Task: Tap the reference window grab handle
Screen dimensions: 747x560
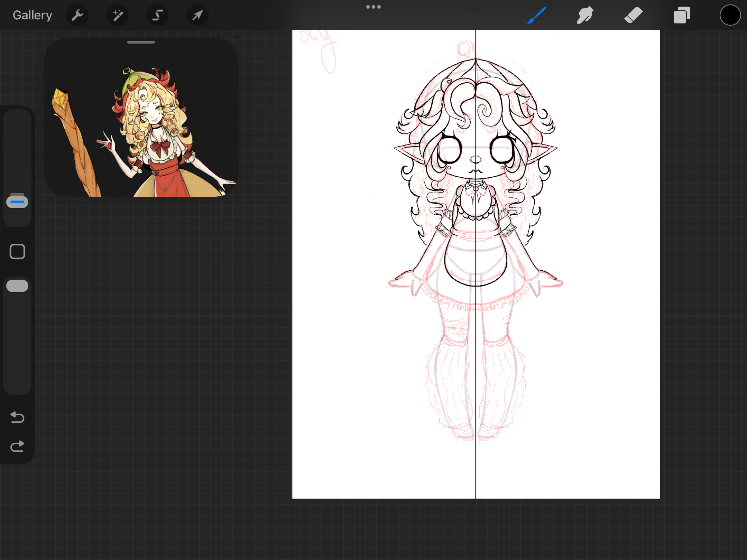Action: pos(141,42)
